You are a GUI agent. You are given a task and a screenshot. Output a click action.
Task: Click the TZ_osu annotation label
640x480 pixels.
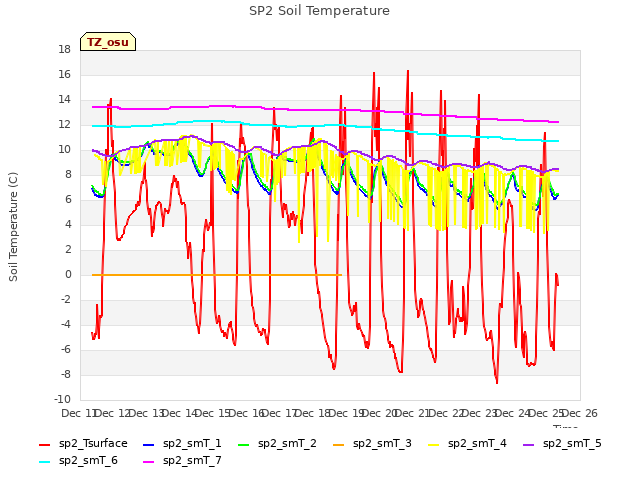click(108, 42)
